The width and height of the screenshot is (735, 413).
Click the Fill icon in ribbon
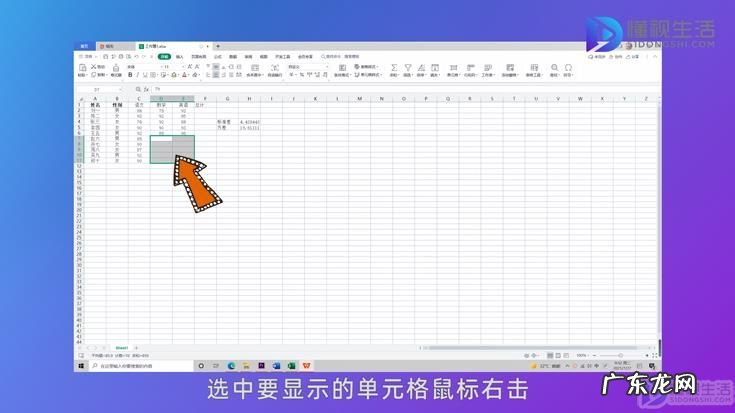[x=435, y=68]
